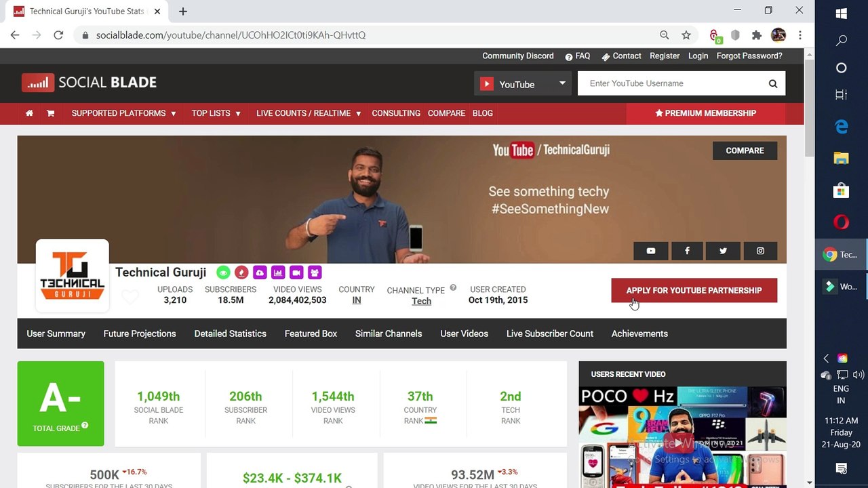Open the FAQ link
This screenshot has height=488, width=868.
coord(578,56)
